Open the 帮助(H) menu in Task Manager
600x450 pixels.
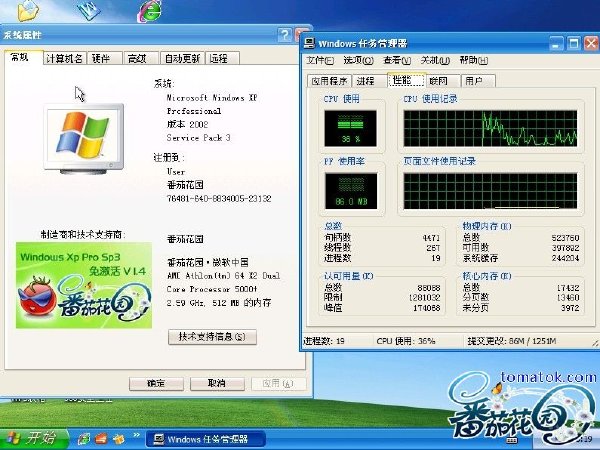pos(474,60)
